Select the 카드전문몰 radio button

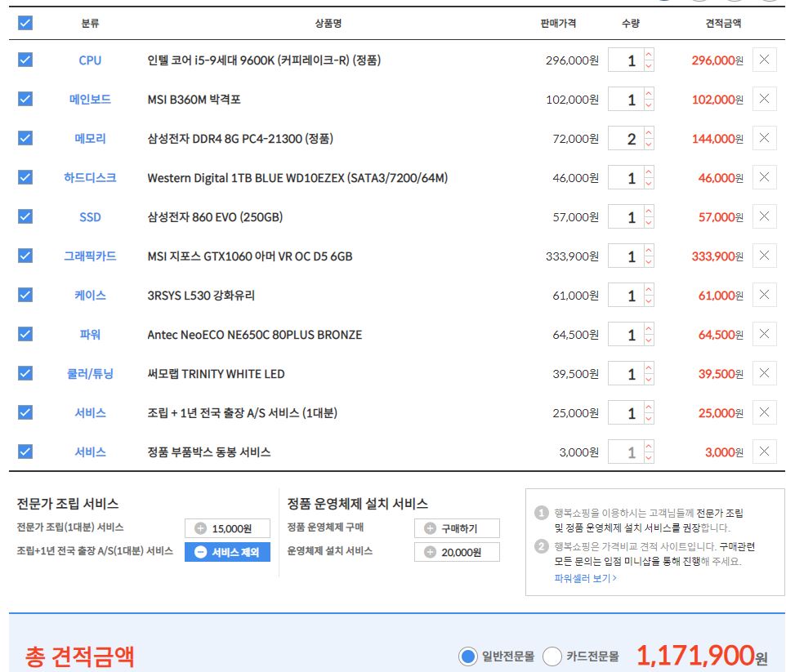tap(552, 656)
